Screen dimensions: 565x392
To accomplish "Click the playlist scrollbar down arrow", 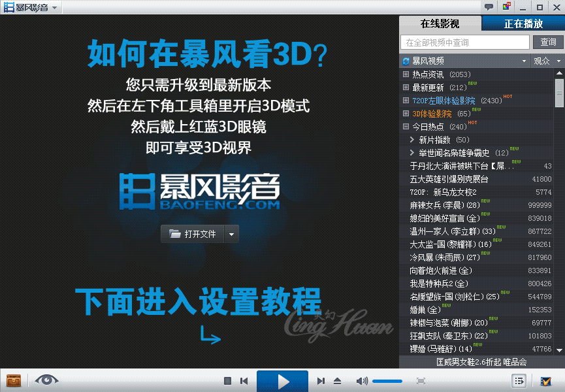I will tap(559, 350).
